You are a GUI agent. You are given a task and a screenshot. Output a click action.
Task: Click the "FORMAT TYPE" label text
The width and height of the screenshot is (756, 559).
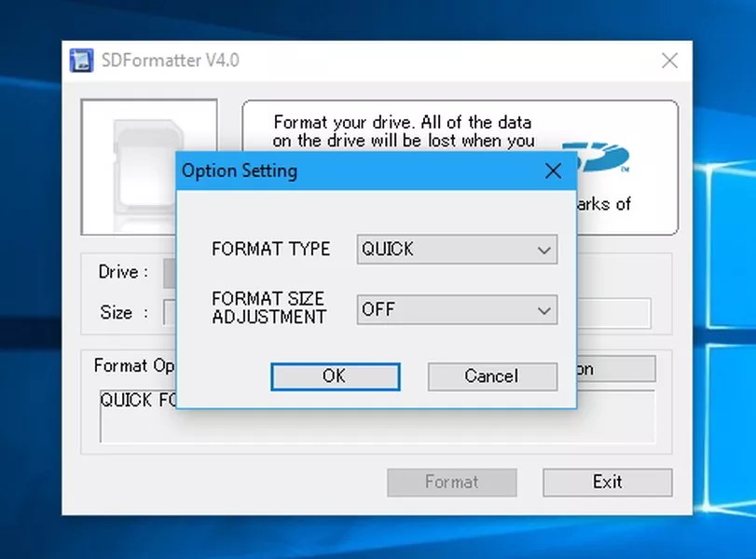point(271,249)
